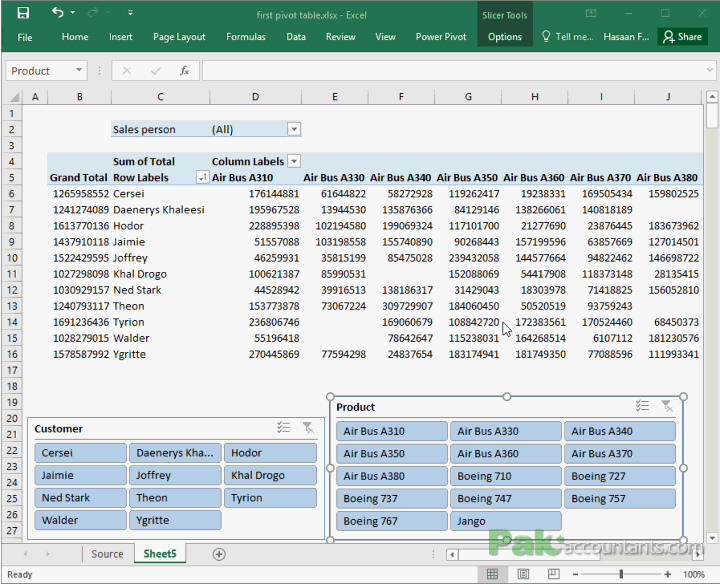This screenshot has width=720, height=584.
Task: Click the Save icon in title bar
Action: [x=23, y=13]
